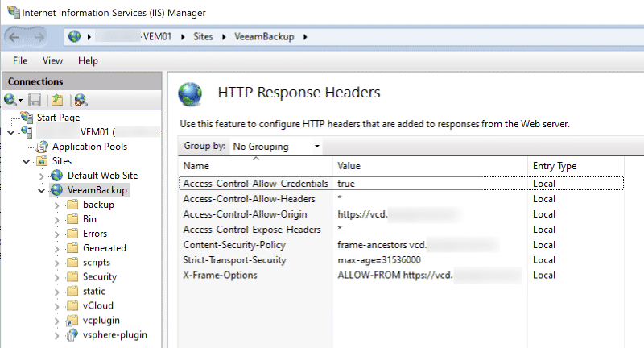Click the max-age=31536000 value cell
Viewport: 644px width, 348px height.
379,259
